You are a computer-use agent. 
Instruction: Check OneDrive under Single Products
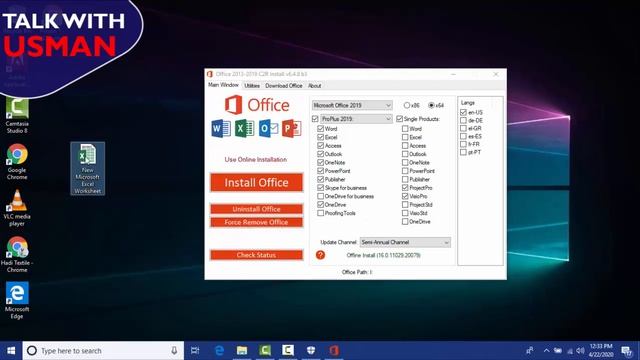coord(405,222)
